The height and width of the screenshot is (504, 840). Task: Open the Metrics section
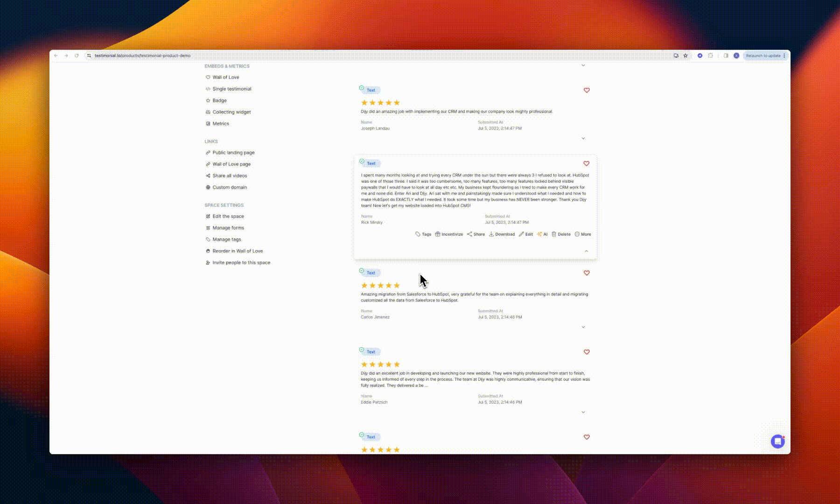[x=217, y=124]
